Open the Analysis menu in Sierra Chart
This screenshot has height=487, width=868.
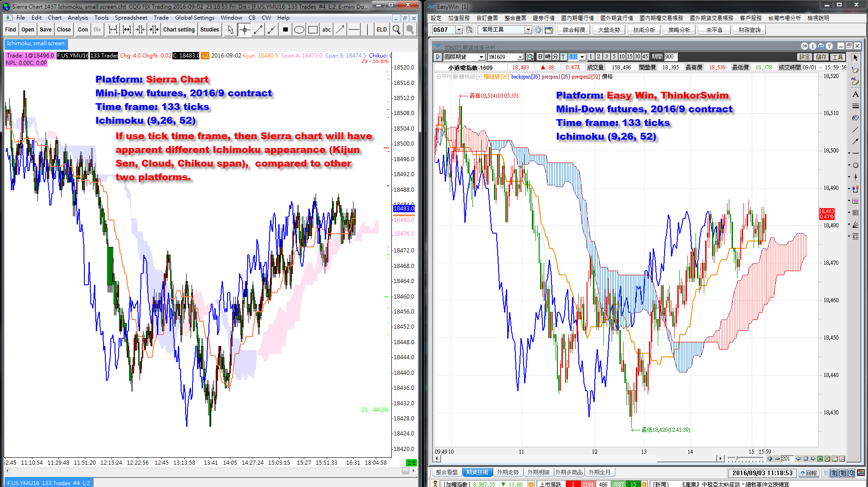78,18
